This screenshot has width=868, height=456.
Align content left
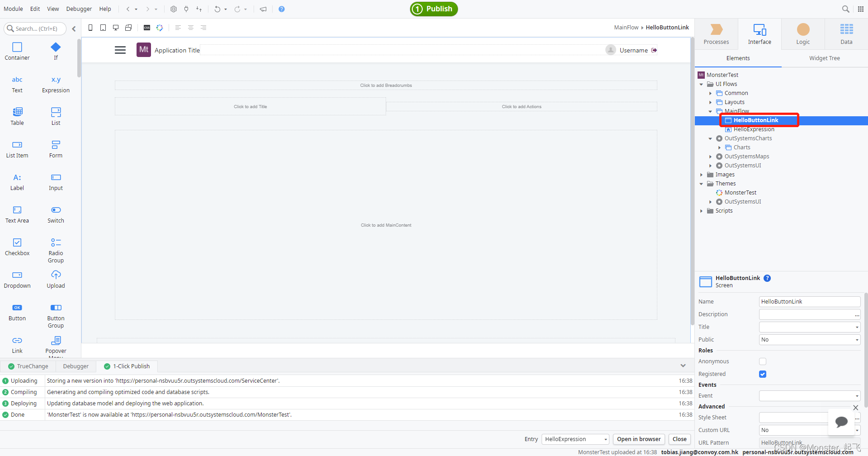[178, 28]
